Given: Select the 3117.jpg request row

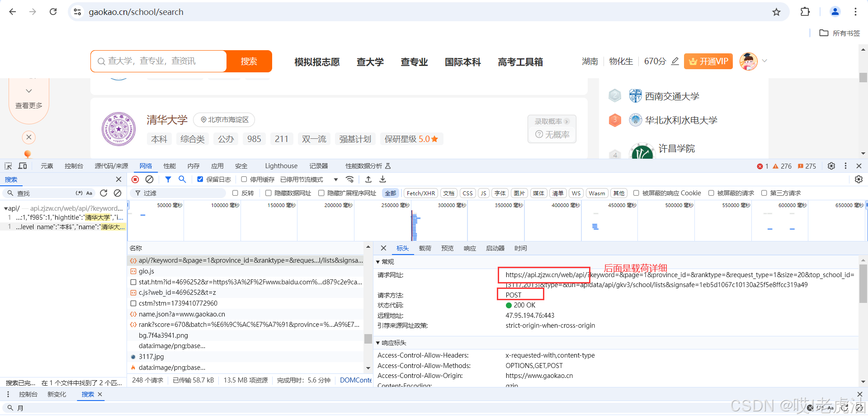Looking at the screenshot, I should 246,357.
